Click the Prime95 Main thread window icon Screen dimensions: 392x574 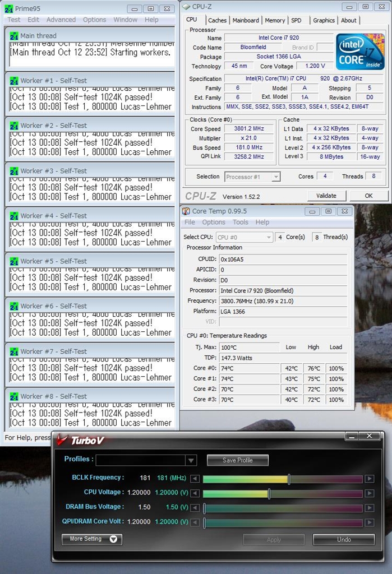pos(14,36)
